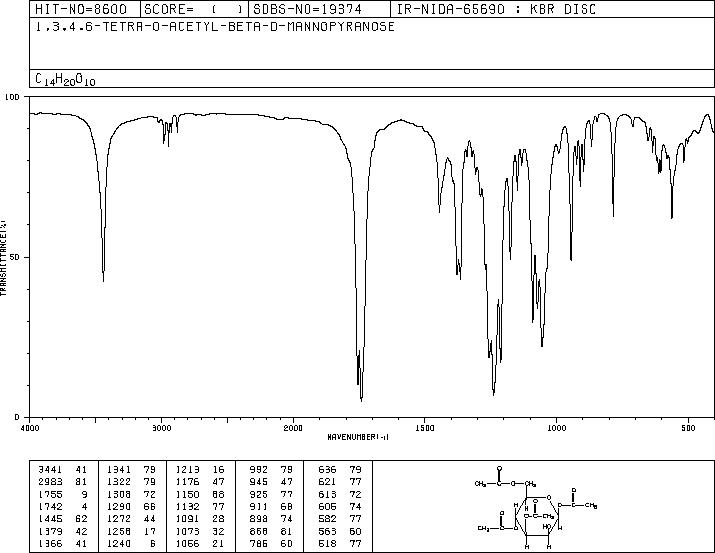This screenshot has width=715, height=553.
Task: Select peak table entry 582
Action: 340,519
